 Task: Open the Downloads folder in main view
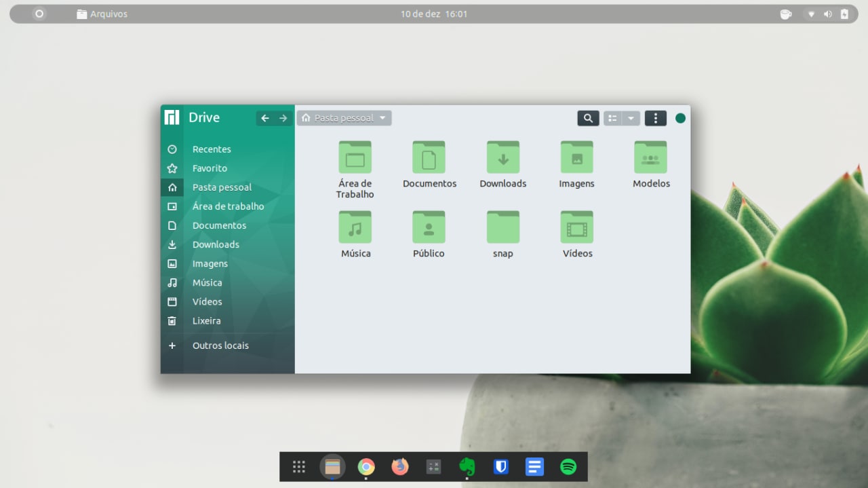click(502, 157)
